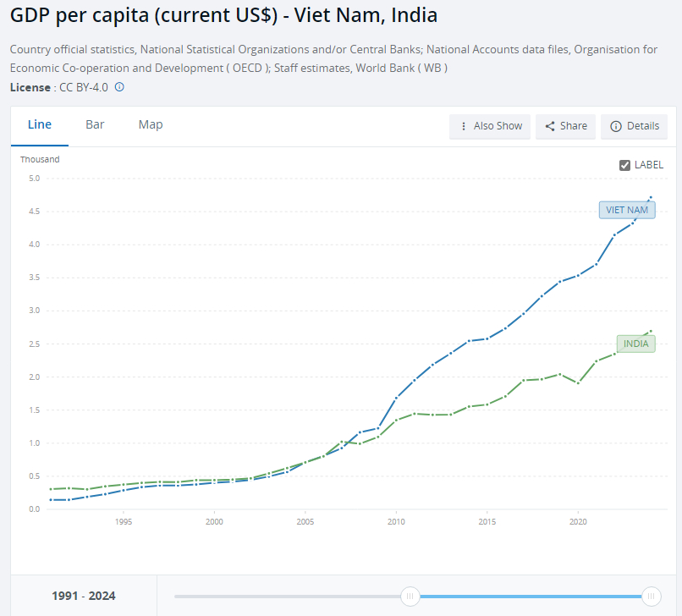Open the Also Show menu
This screenshot has width=682, height=616.
[490, 126]
